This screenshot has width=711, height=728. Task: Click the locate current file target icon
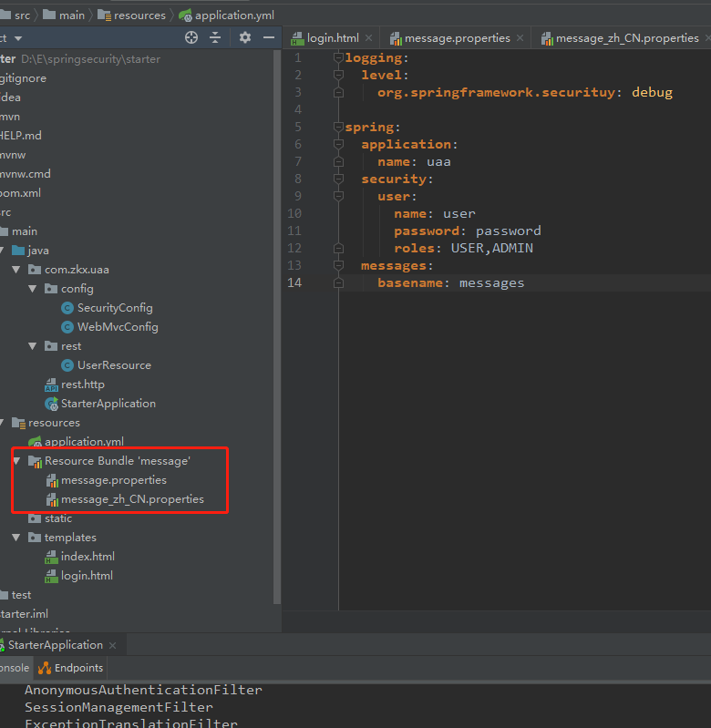191,37
